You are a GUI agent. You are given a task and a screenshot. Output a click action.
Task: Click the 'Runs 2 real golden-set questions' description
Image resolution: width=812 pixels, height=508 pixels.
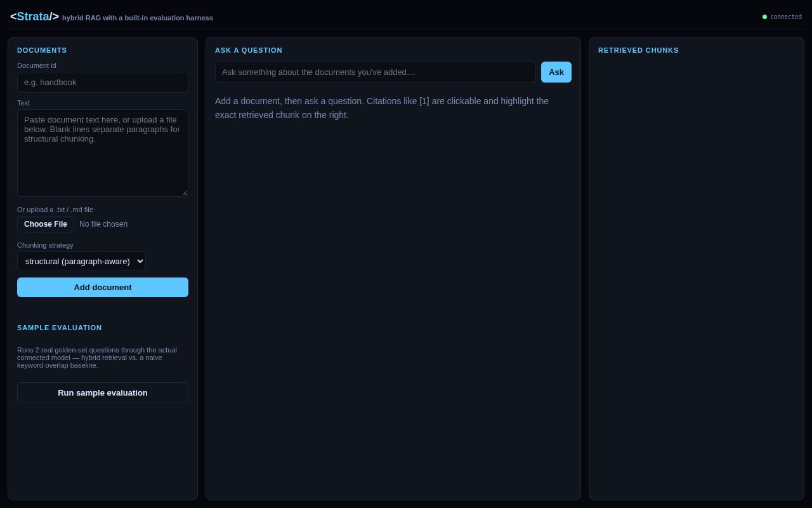[x=97, y=358]
